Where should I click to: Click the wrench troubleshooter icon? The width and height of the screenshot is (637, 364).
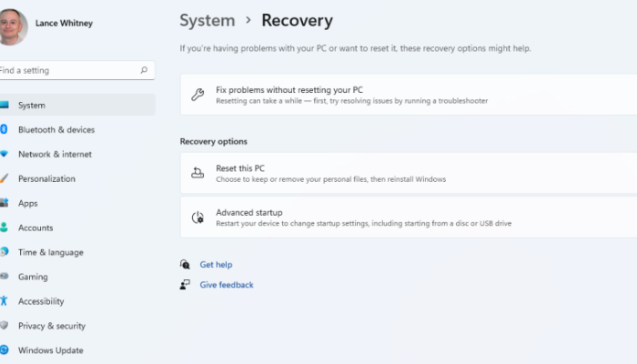pyautogui.click(x=197, y=95)
